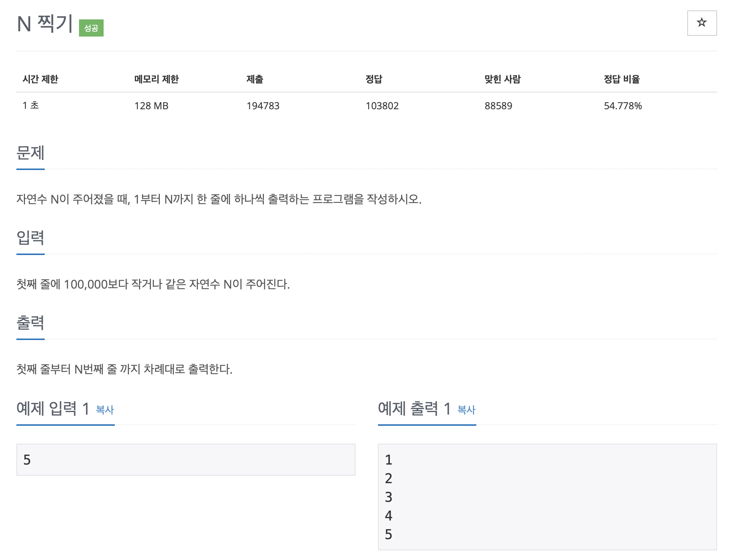Click the 예제 출력 1 heading
The height and width of the screenshot is (560, 732).
(414, 409)
